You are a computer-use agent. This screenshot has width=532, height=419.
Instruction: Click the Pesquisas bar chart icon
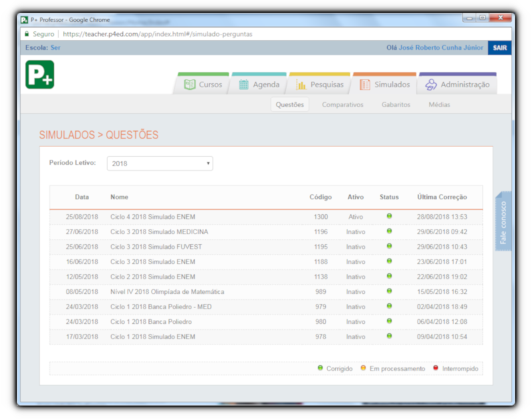click(301, 84)
